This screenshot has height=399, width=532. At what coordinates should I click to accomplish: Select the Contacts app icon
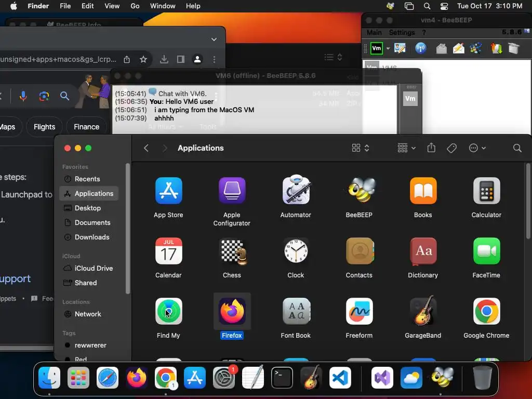pyautogui.click(x=360, y=251)
